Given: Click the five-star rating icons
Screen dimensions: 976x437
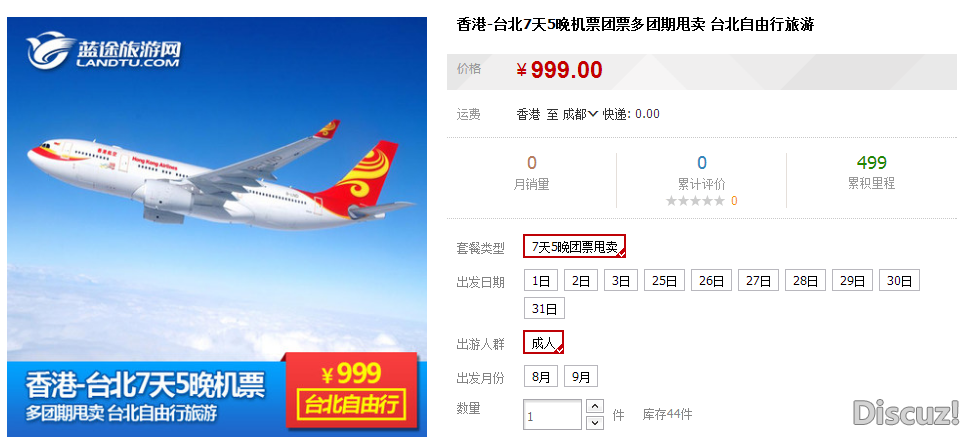Looking at the screenshot, I should pyautogui.click(x=695, y=201).
